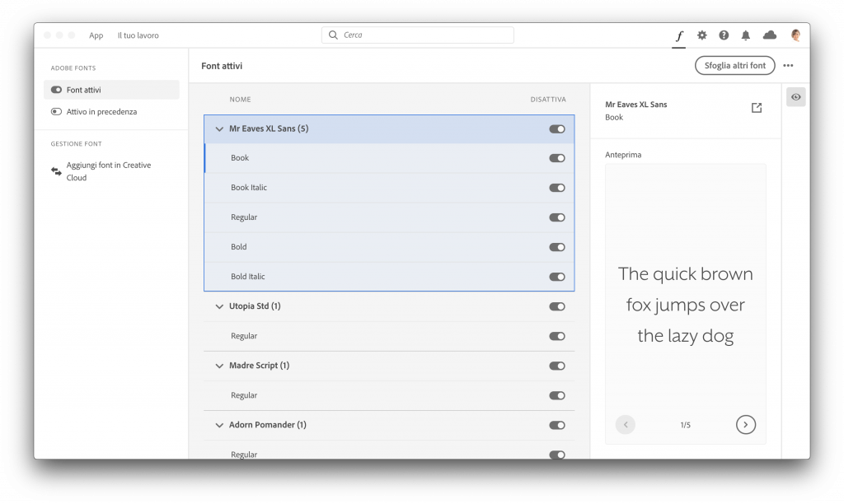Click the add fonts arrows icon
This screenshot has width=844, height=504.
(57, 171)
